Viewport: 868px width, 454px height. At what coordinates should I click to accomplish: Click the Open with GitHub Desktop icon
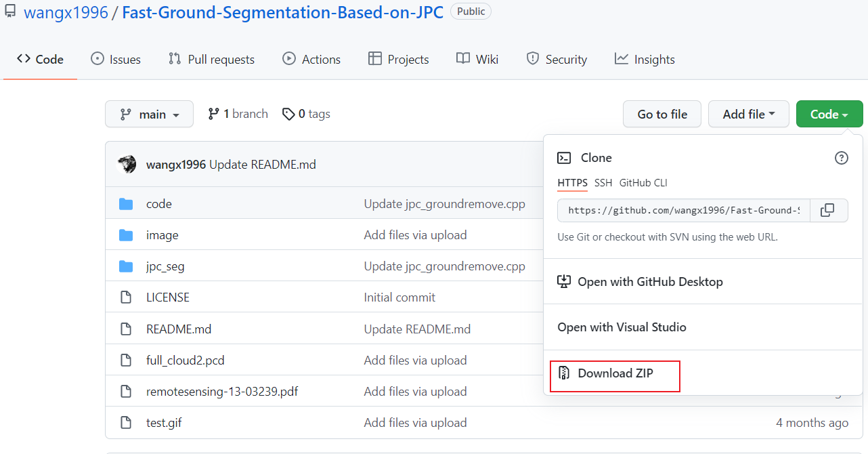pyautogui.click(x=564, y=281)
